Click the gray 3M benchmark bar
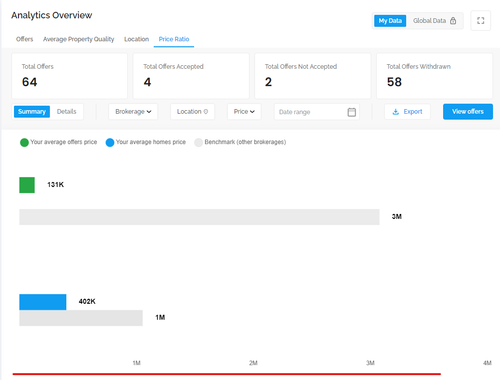 pos(199,217)
